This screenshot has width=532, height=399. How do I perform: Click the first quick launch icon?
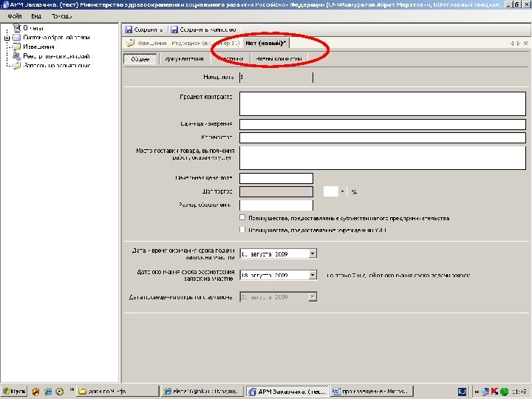coord(36,392)
